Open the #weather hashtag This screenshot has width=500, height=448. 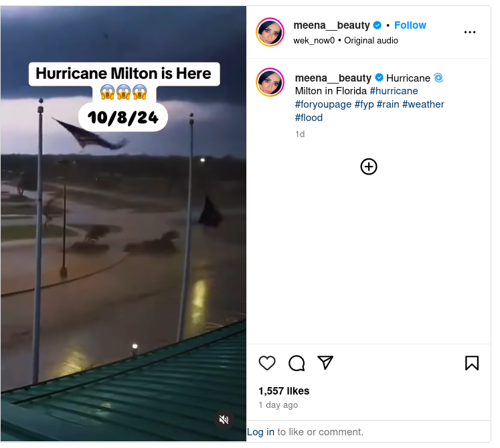point(423,104)
